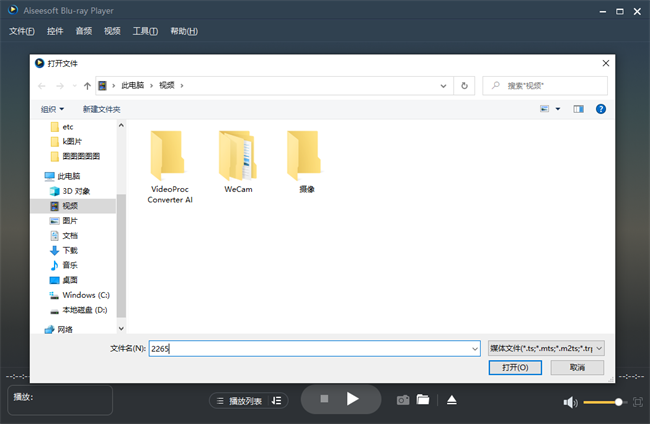The image size is (650, 424).
Task: Toggle fullscreen icon in player
Action: tap(638, 402)
